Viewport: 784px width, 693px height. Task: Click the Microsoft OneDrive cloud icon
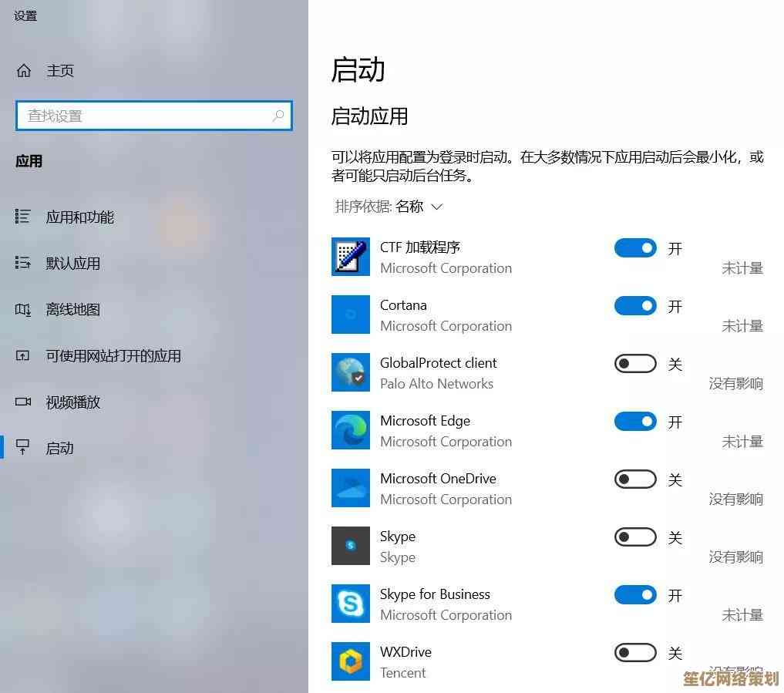(x=351, y=488)
